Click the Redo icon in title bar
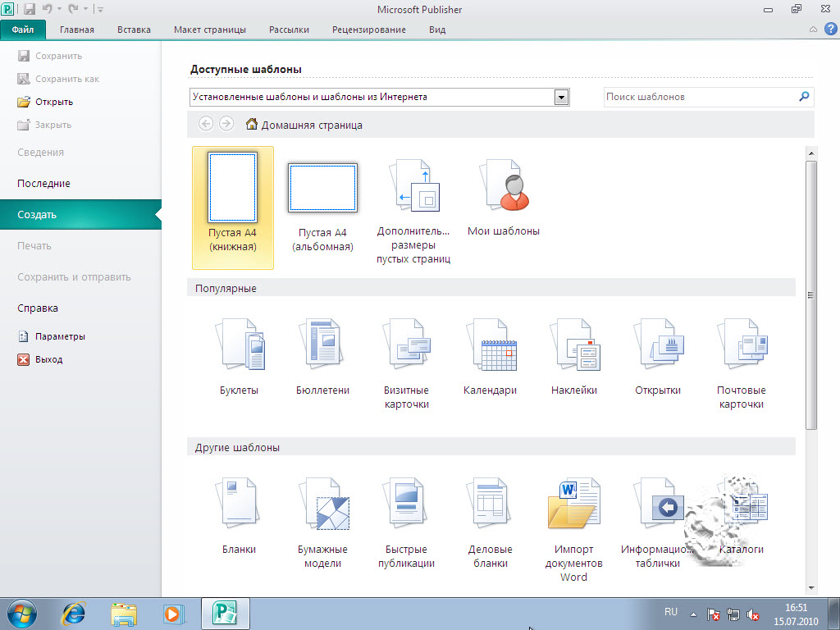840x630 pixels. 73,9
